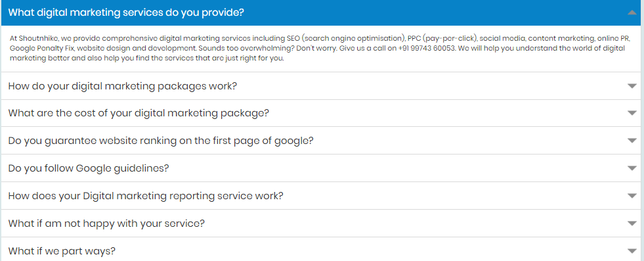Click arrow beside not happy with service
The image size is (644, 261).
pyautogui.click(x=632, y=224)
